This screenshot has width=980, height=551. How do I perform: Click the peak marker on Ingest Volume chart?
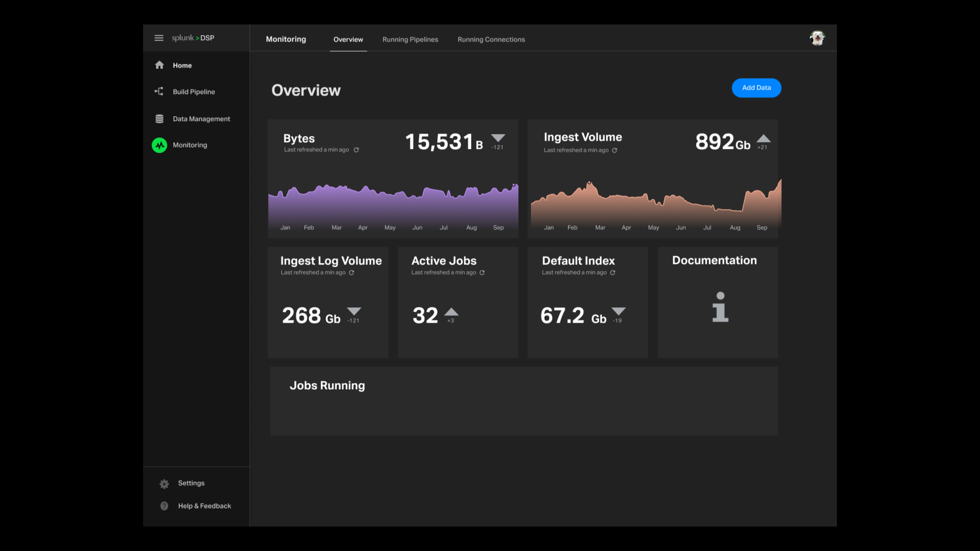tap(589, 183)
